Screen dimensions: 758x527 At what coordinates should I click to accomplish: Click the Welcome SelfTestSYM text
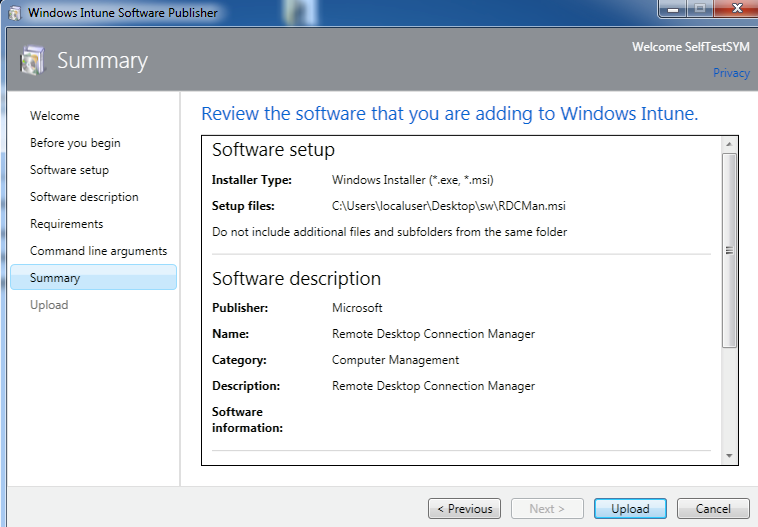pos(690,47)
